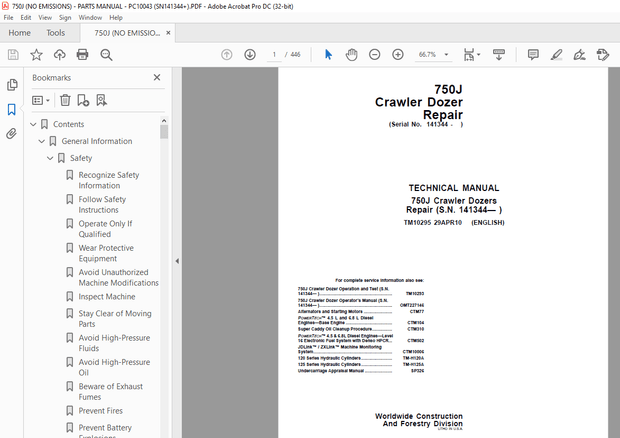Close the Bookmarks panel

coord(157,77)
